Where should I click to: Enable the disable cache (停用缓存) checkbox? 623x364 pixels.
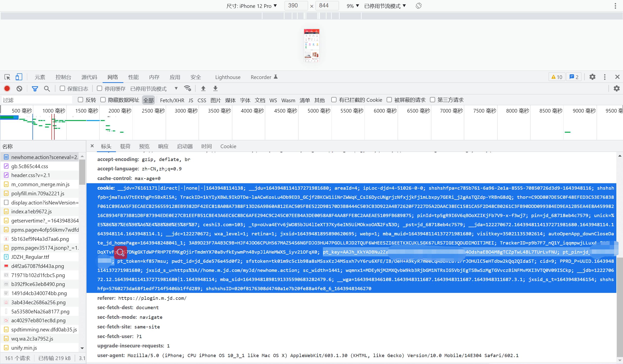[99, 88]
